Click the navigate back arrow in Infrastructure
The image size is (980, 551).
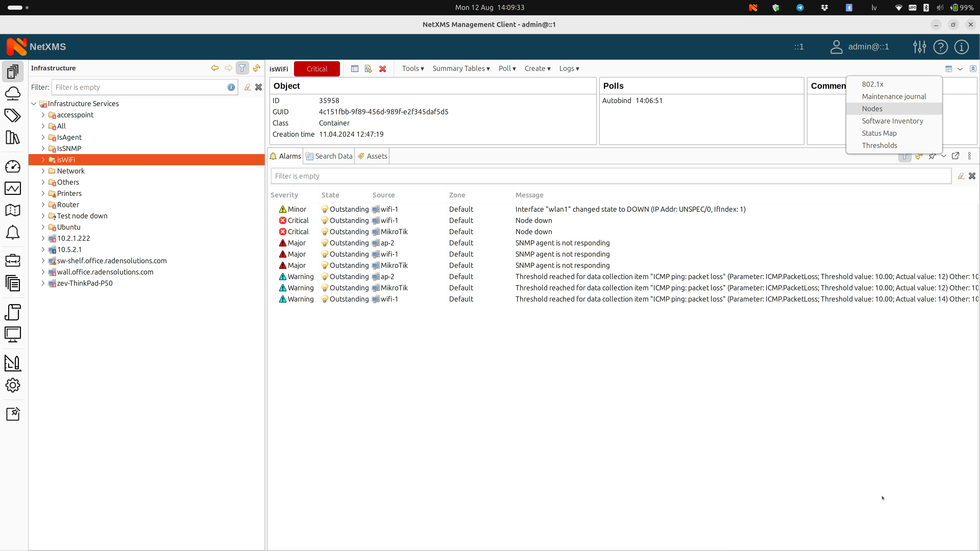click(215, 68)
